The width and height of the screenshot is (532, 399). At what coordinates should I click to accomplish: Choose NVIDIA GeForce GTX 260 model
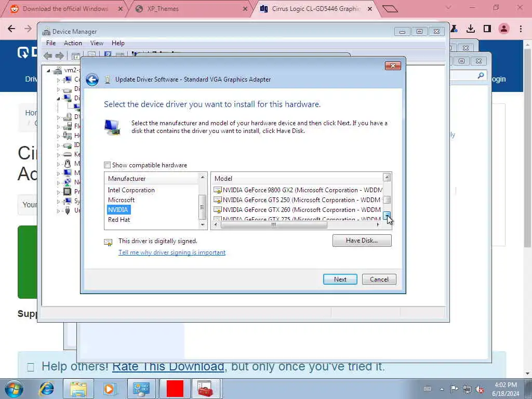pyautogui.click(x=298, y=210)
